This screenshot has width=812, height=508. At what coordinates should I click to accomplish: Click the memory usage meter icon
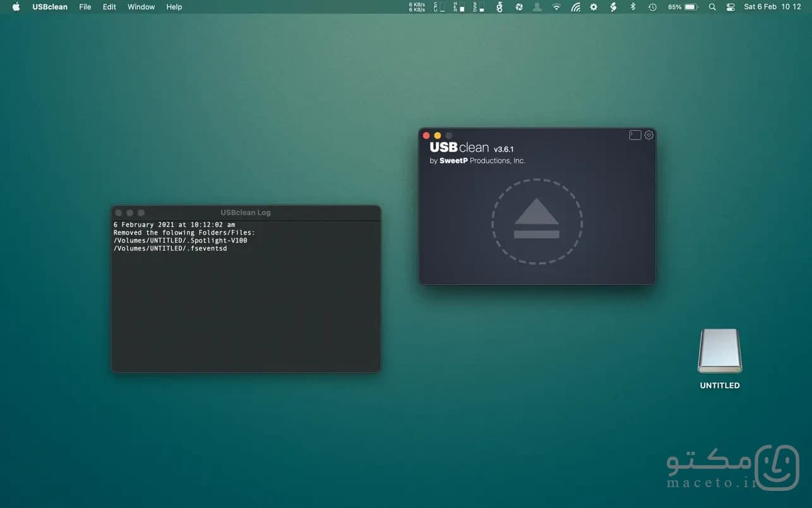459,7
